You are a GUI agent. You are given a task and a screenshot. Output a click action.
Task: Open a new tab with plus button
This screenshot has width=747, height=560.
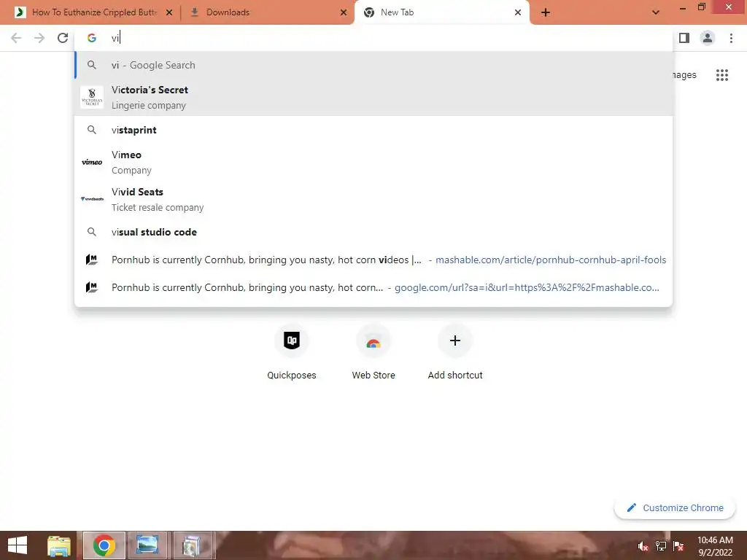coord(546,12)
